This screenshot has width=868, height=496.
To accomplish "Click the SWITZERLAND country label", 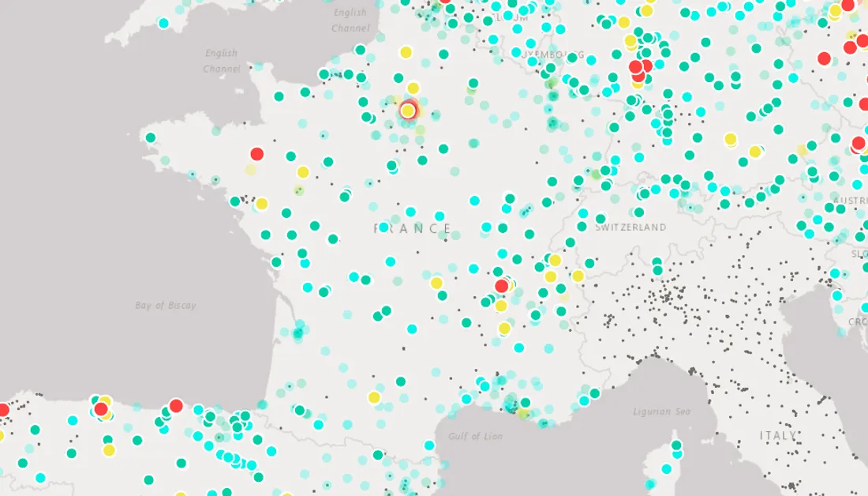I will (630, 227).
